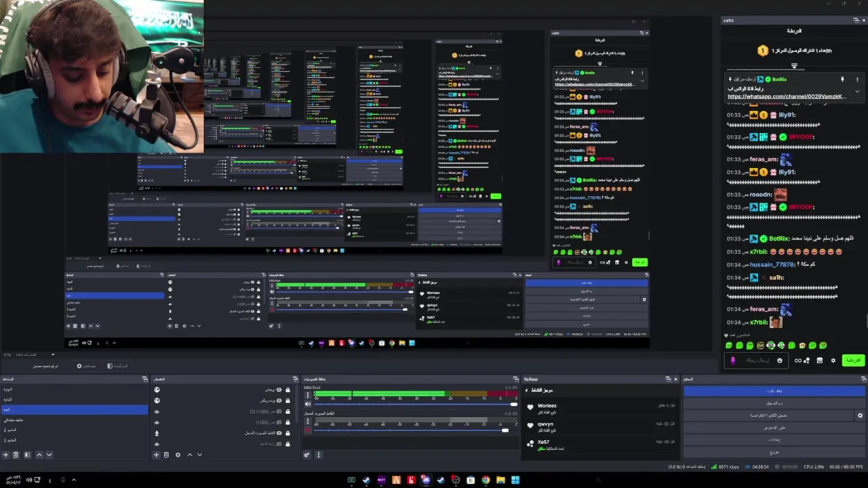
Task: Collapse pinned BotRix message chevron
Action: 857,91
